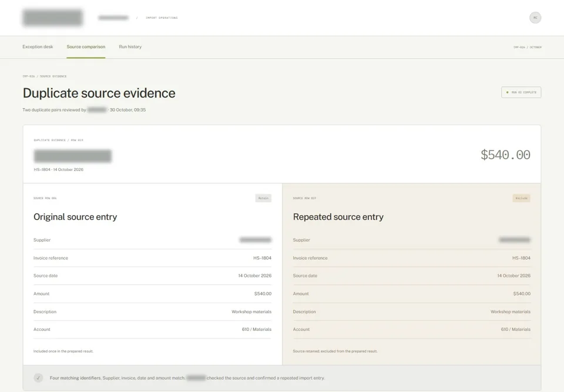Viewport: 564px width, 392px height.
Task: Click 'Included once in the prepared result' note
Action: point(63,351)
